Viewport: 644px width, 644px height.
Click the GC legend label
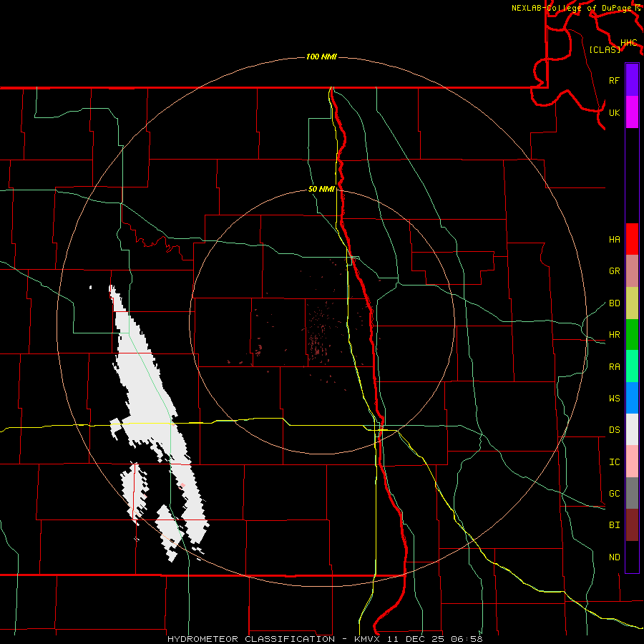tap(615, 493)
